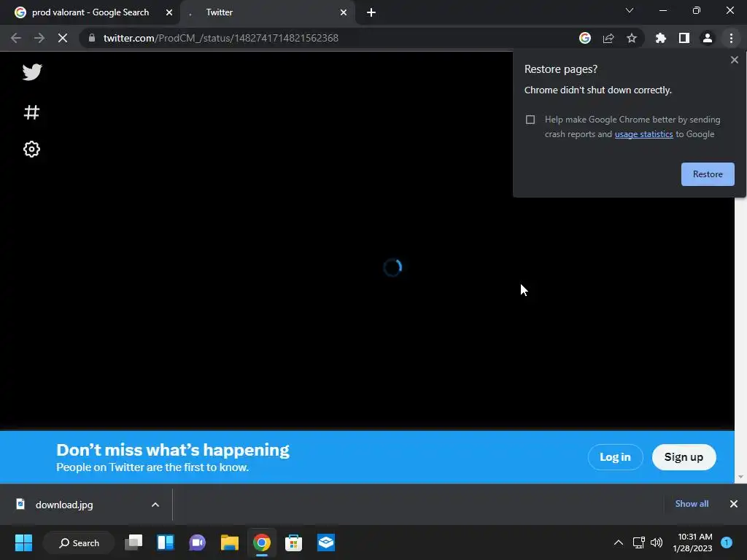This screenshot has width=747, height=560.
Task: Open the notification badge icon
Action: tap(727, 542)
